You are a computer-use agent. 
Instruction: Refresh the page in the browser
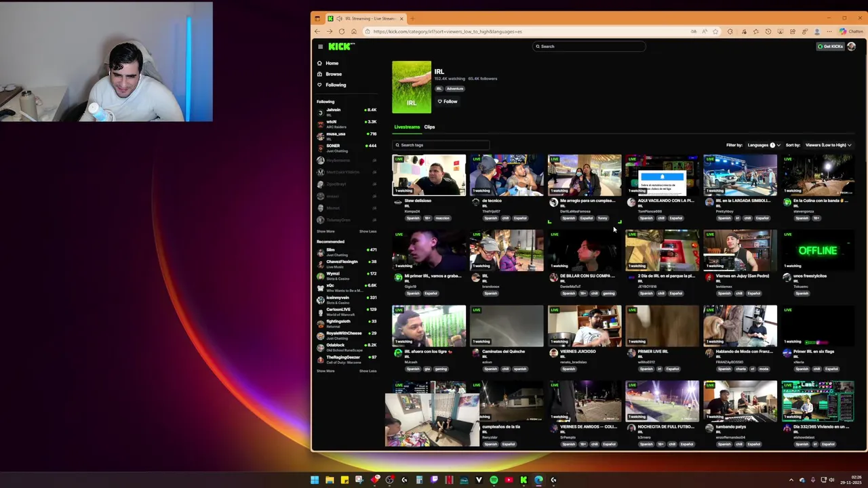pyautogui.click(x=341, y=32)
